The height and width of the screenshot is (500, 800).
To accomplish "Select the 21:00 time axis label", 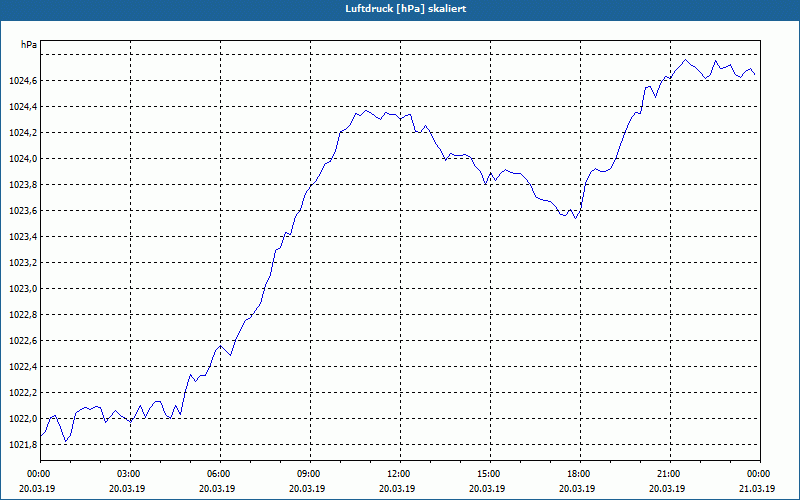I will point(670,474).
